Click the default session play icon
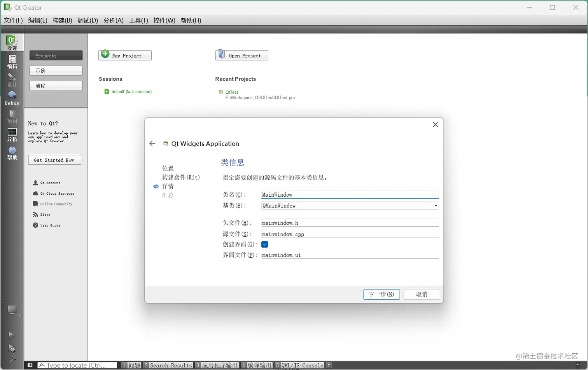The image size is (588, 370). [107, 92]
